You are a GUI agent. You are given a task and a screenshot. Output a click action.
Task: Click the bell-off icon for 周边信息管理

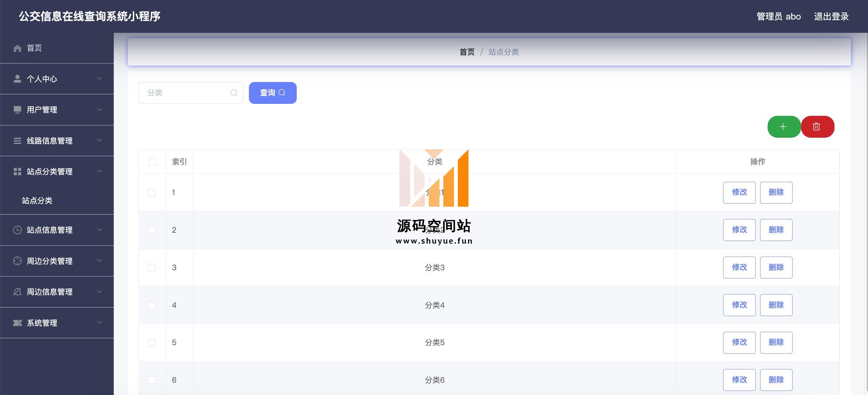(x=17, y=292)
